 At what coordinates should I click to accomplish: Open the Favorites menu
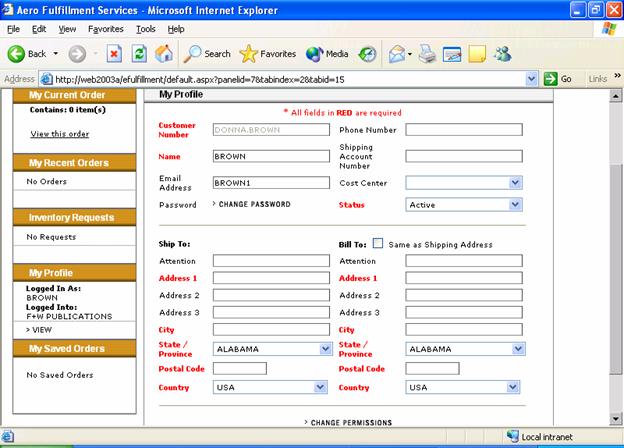[x=106, y=29]
